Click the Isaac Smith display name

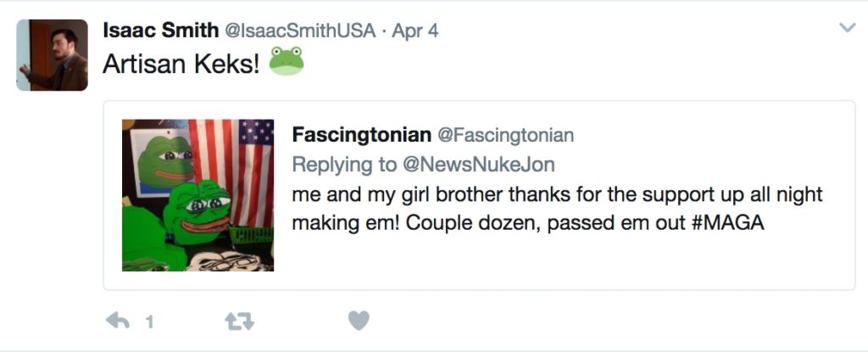click(159, 31)
